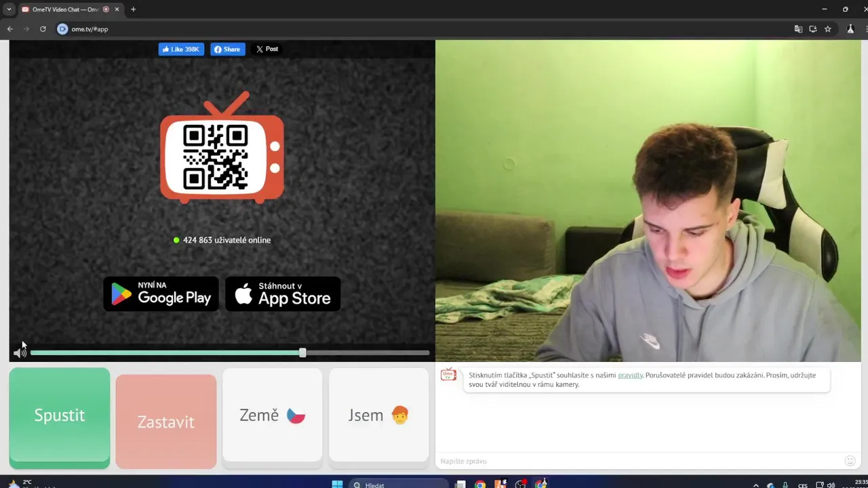868x488 pixels.
Task: Open the pravidly rules link
Action: point(630,375)
